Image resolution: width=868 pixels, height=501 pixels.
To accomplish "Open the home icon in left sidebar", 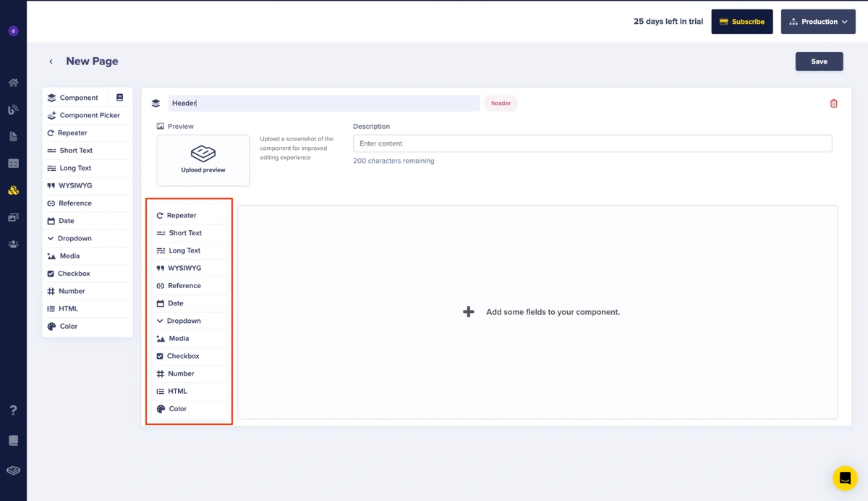I will 13,83.
